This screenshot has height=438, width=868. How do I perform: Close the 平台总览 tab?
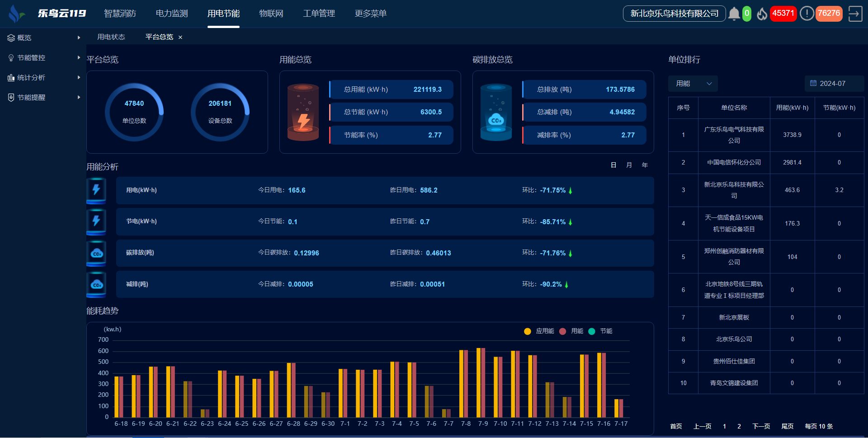[180, 38]
